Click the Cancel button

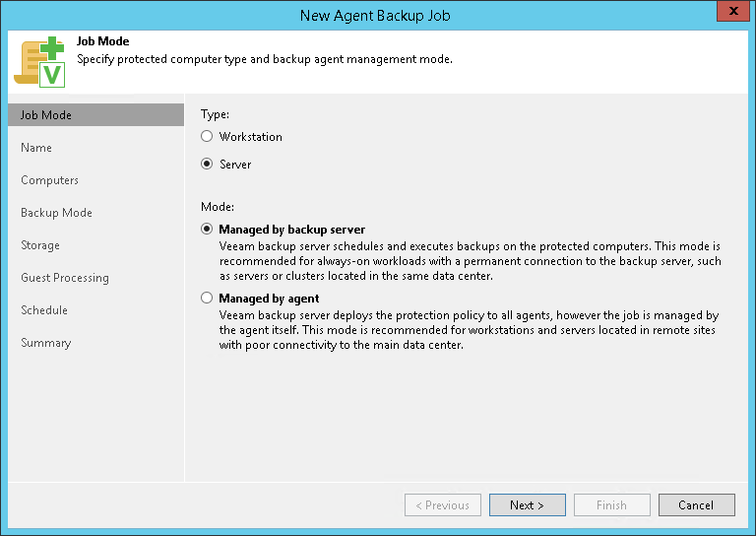695,505
